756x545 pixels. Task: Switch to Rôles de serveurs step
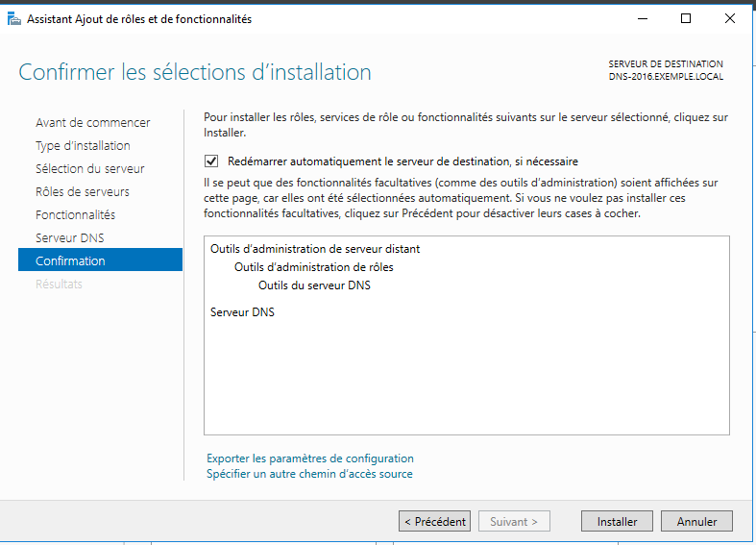tap(83, 192)
